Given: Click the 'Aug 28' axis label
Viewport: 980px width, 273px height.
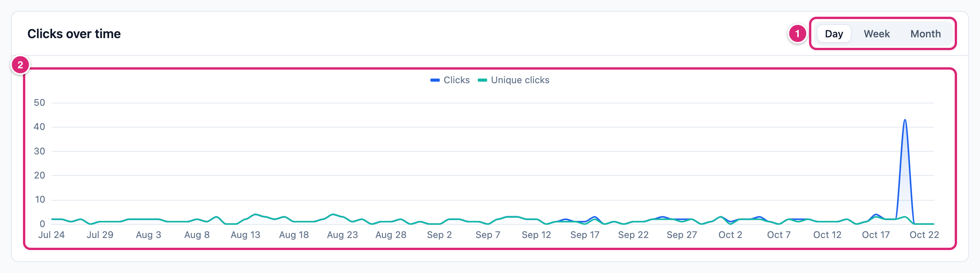Looking at the screenshot, I should (x=391, y=235).
